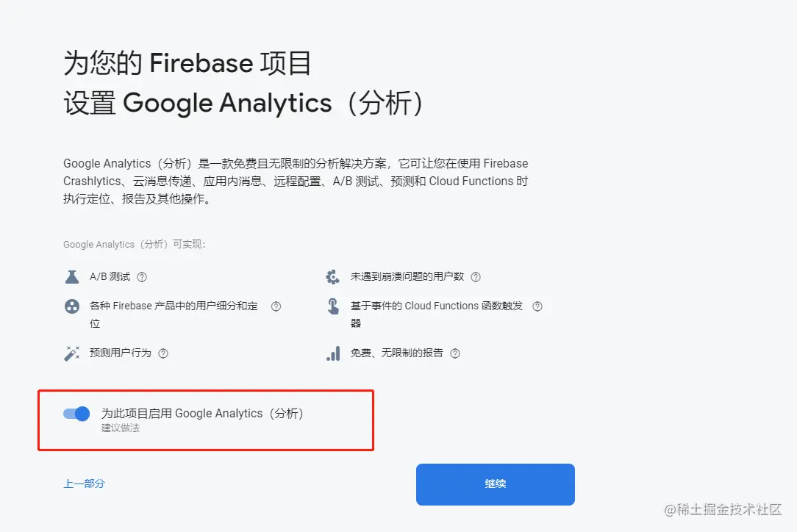The width and height of the screenshot is (797, 532).
Task: Click the page heading 设置 Google Analytics（分析）
Action: pos(243,103)
